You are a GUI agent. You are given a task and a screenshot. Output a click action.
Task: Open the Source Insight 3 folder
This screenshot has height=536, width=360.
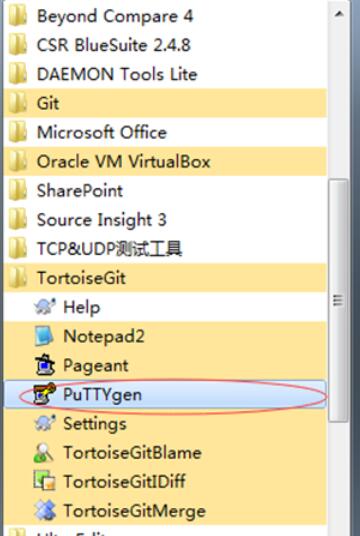tap(165, 219)
